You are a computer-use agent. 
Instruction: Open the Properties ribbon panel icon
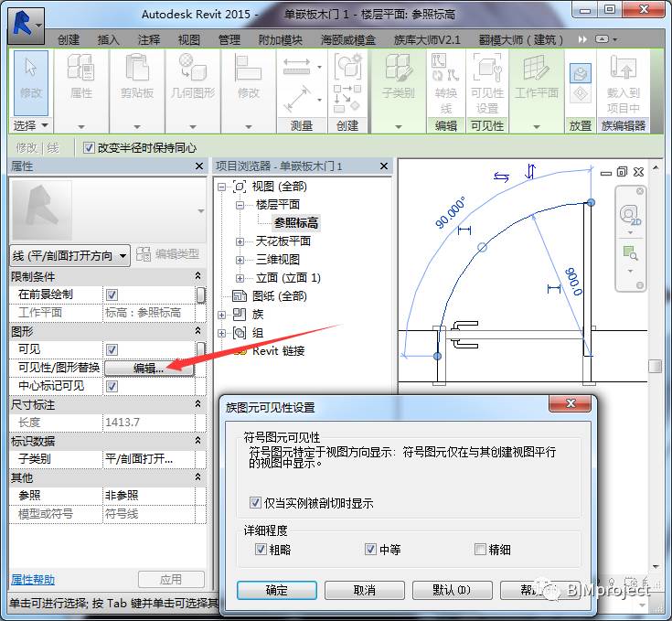click(81, 68)
